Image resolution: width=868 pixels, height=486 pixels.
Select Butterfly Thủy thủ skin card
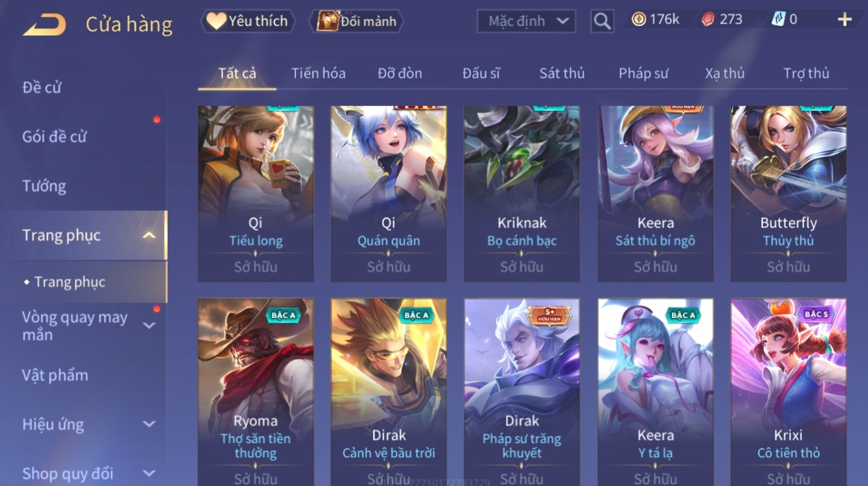[788, 194]
